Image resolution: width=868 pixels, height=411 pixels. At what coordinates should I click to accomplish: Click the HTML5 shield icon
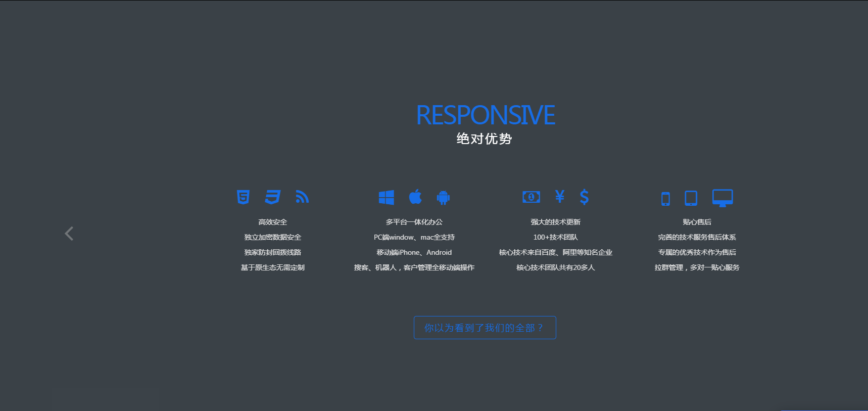coord(243,197)
